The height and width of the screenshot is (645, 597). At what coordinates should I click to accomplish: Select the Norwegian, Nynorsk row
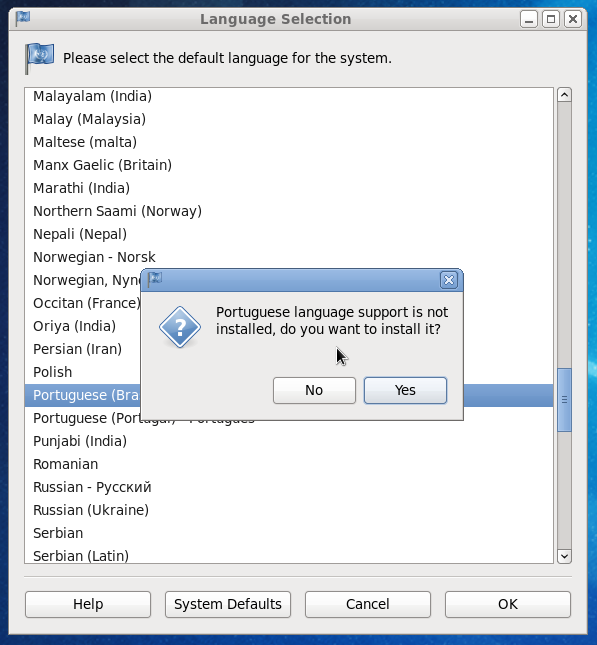tap(82, 281)
